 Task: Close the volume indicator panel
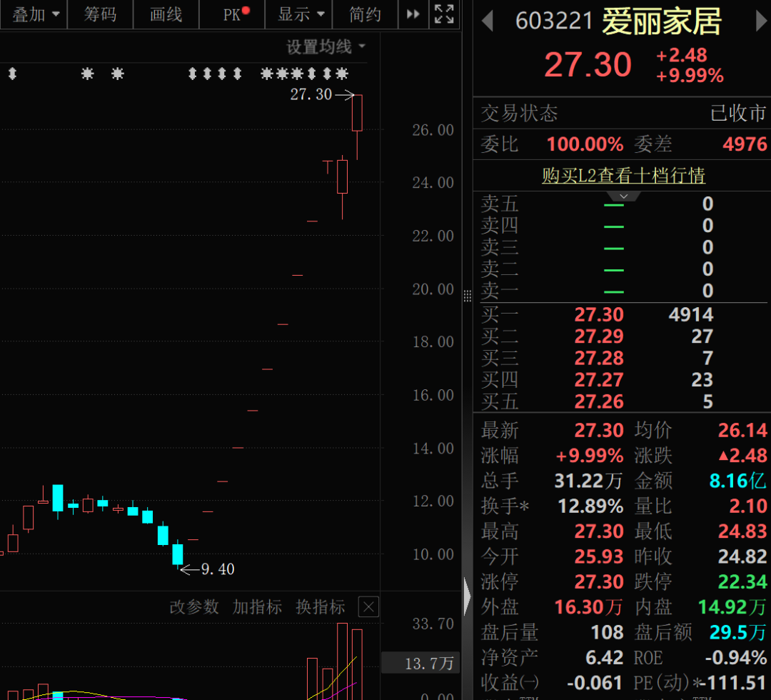[369, 607]
